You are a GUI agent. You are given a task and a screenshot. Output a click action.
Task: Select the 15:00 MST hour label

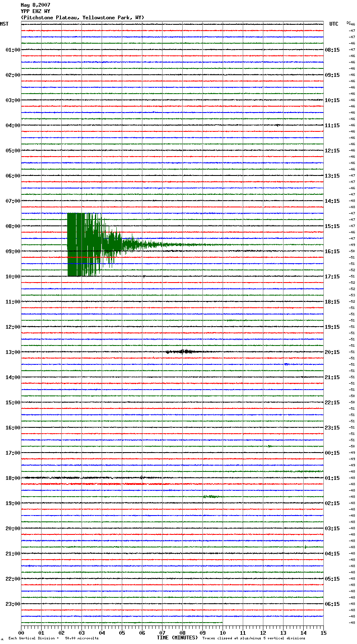13,403
